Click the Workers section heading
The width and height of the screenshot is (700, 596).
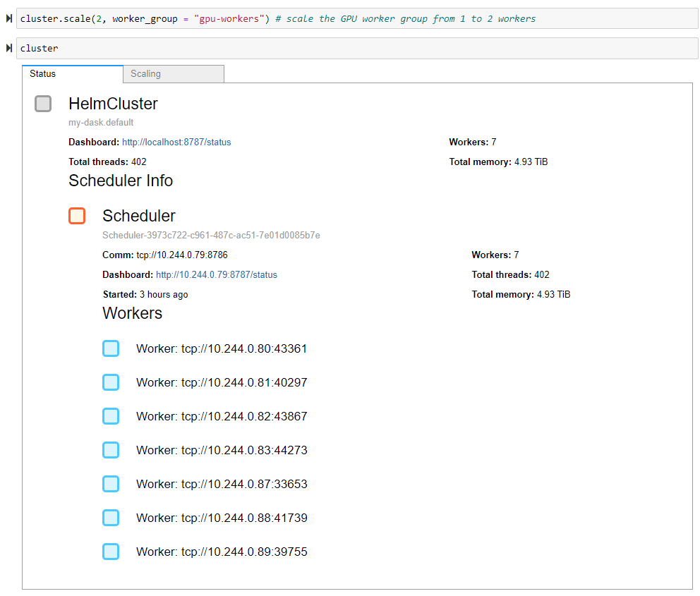(x=132, y=312)
